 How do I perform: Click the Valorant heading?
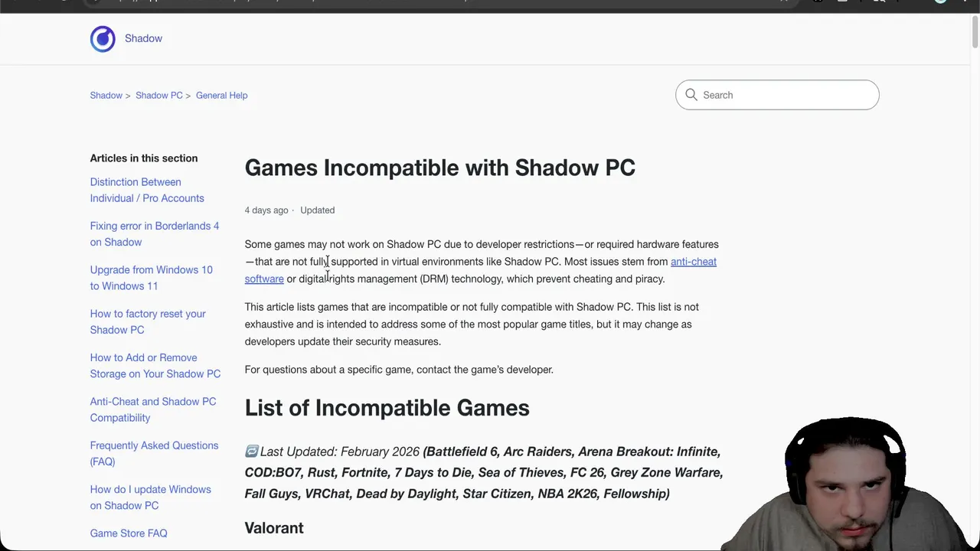click(274, 528)
